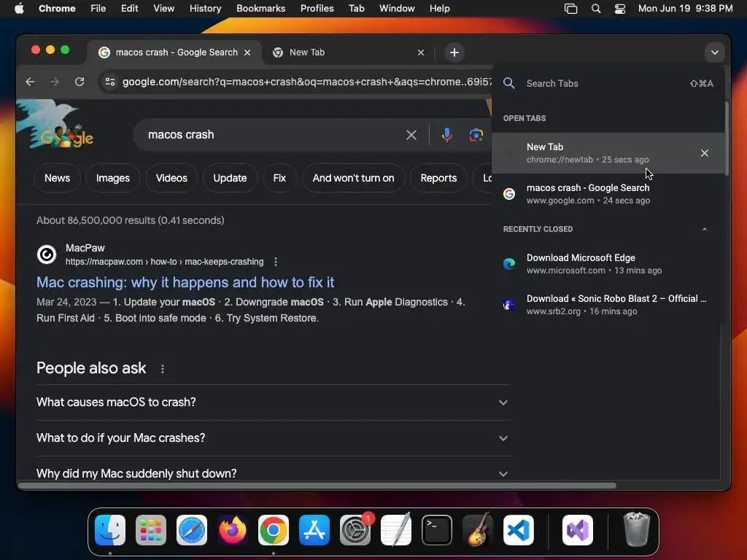Click the back navigation arrow
The image size is (747, 560).
(30, 82)
